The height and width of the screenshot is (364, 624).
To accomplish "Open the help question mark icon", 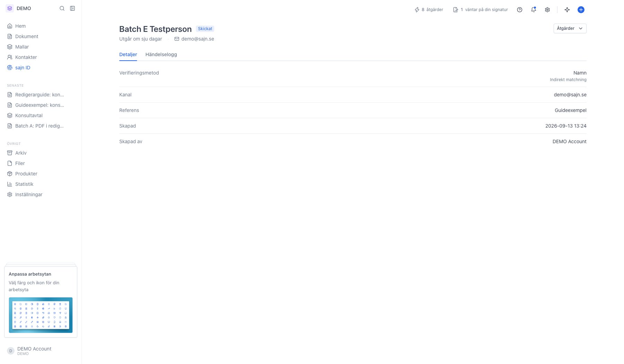I will 520,10.
